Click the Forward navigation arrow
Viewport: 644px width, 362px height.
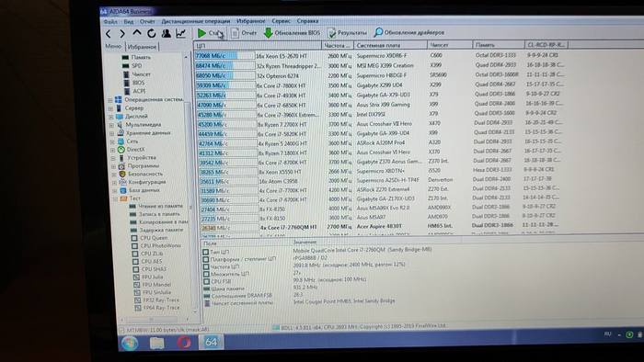[x=122, y=34]
